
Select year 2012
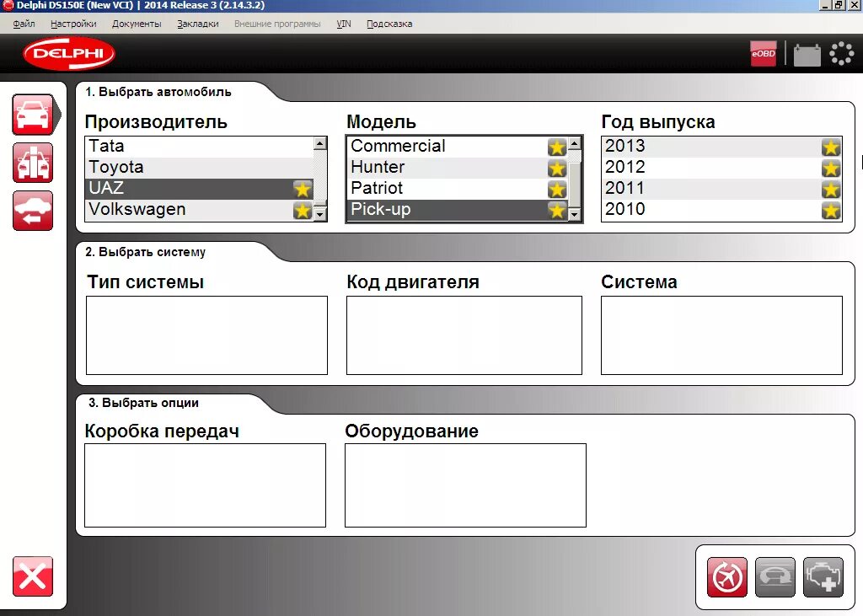pyautogui.click(x=721, y=168)
